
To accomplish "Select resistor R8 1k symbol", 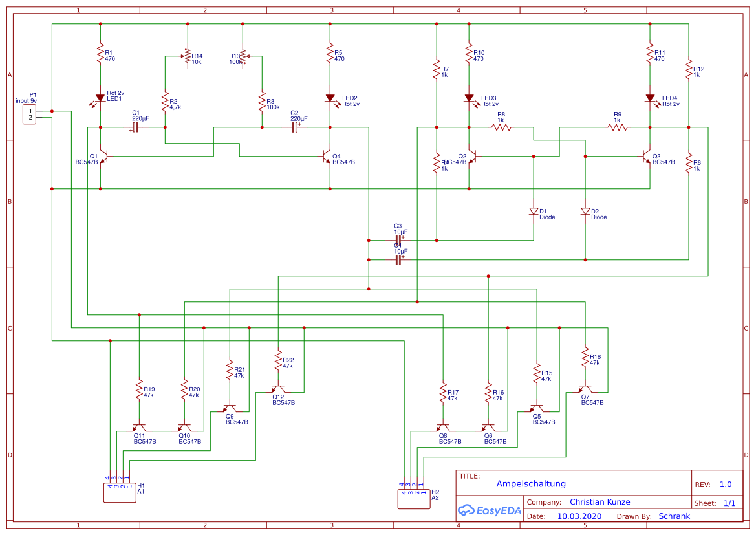I will [501, 127].
